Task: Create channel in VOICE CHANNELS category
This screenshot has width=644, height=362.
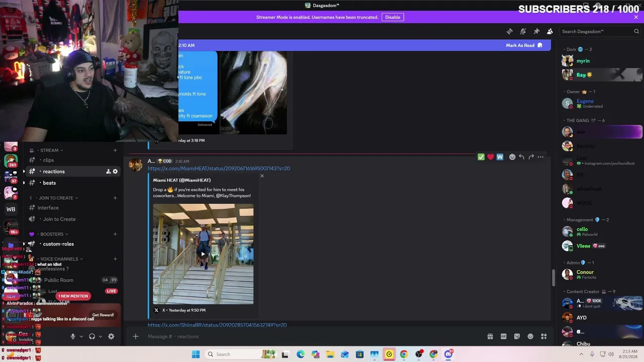Action: click(x=115, y=259)
